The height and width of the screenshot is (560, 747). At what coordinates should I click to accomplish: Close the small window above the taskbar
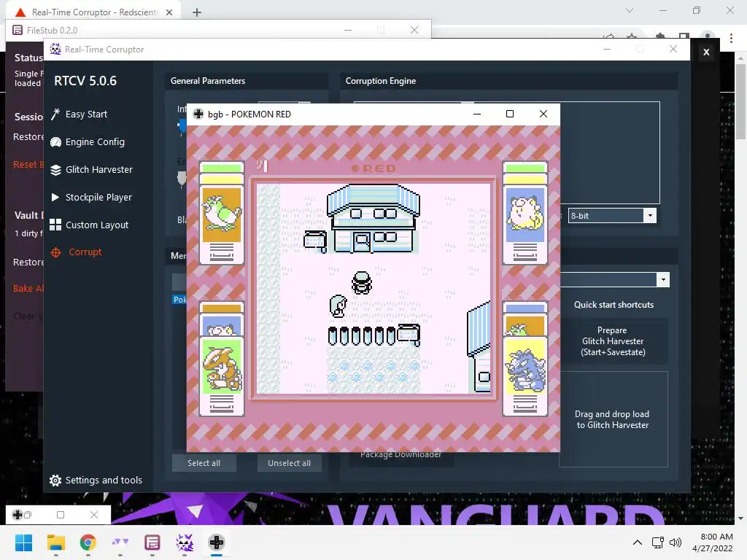[94, 515]
